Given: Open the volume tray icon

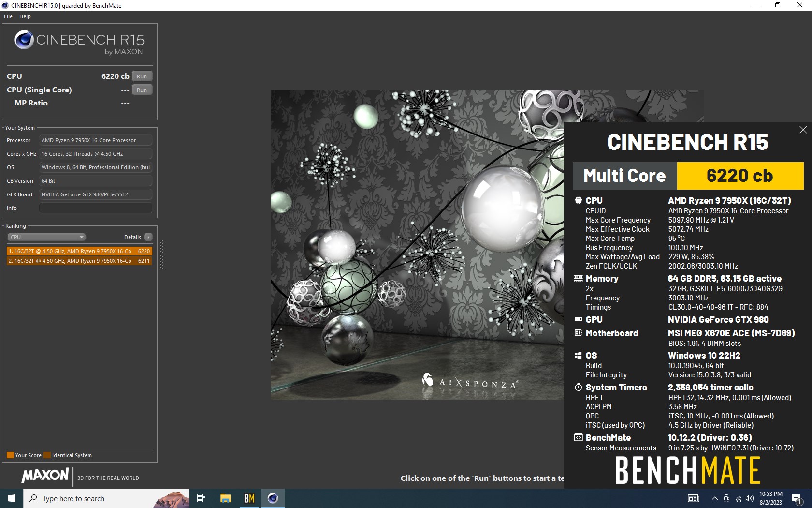Looking at the screenshot, I should [750, 498].
